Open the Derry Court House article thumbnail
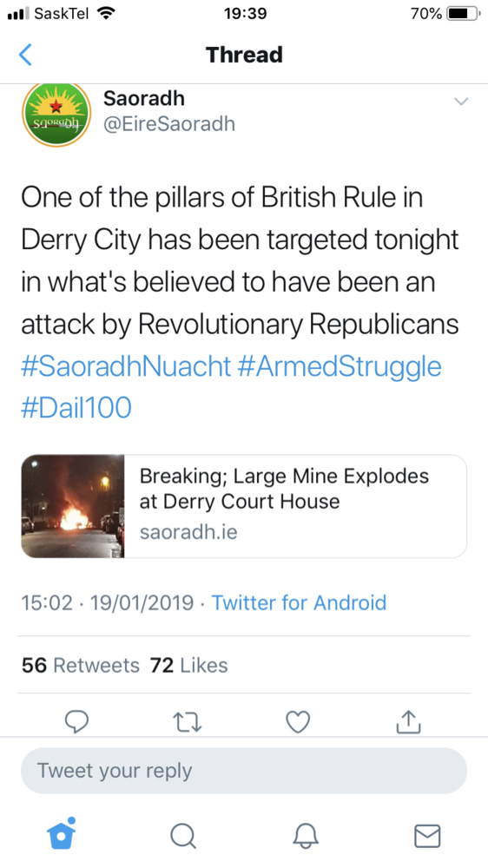 [73, 506]
